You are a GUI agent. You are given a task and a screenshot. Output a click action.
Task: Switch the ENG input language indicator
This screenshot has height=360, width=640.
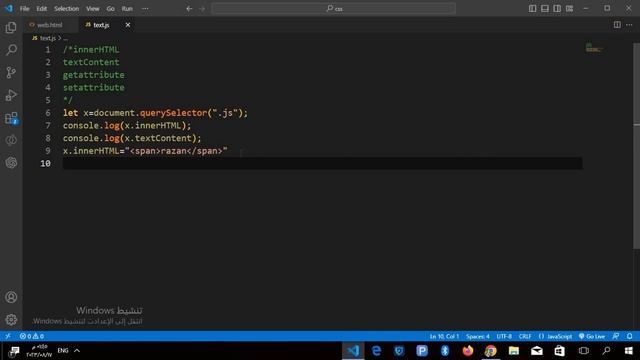coord(63,351)
